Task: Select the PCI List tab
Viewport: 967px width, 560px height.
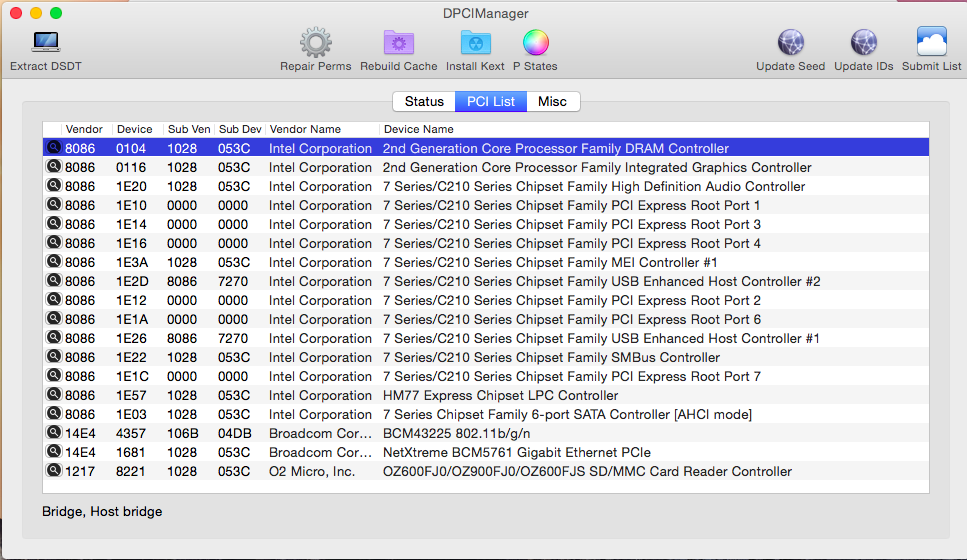Action: click(x=491, y=102)
